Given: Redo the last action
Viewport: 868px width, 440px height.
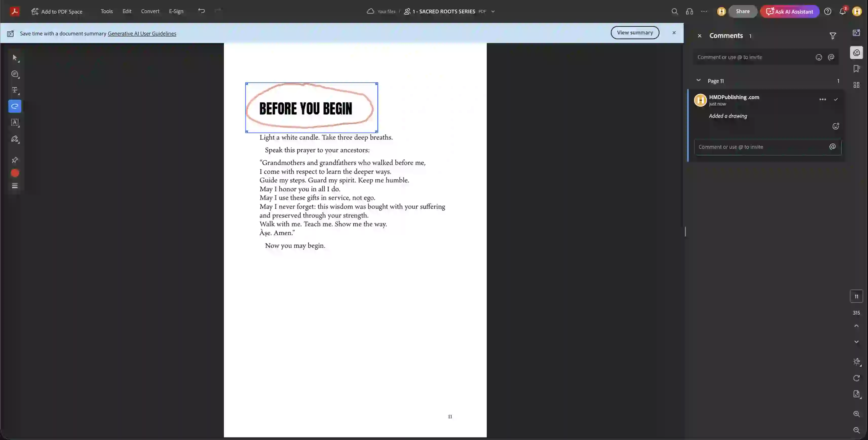Looking at the screenshot, I should pyautogui.click(x=218, y=11).
